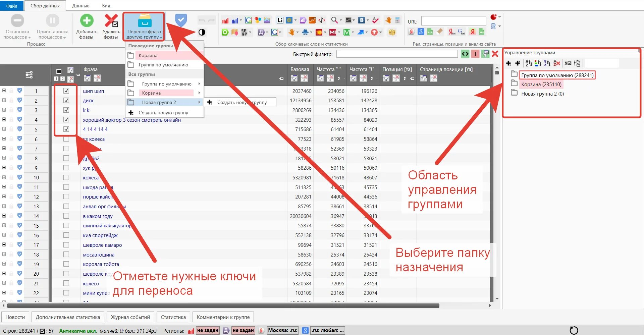Select Новая группа 2 (0) in group tree
The width and height of the screenshot is (644, 335).
pyautogui.click(x=542, y=94)
